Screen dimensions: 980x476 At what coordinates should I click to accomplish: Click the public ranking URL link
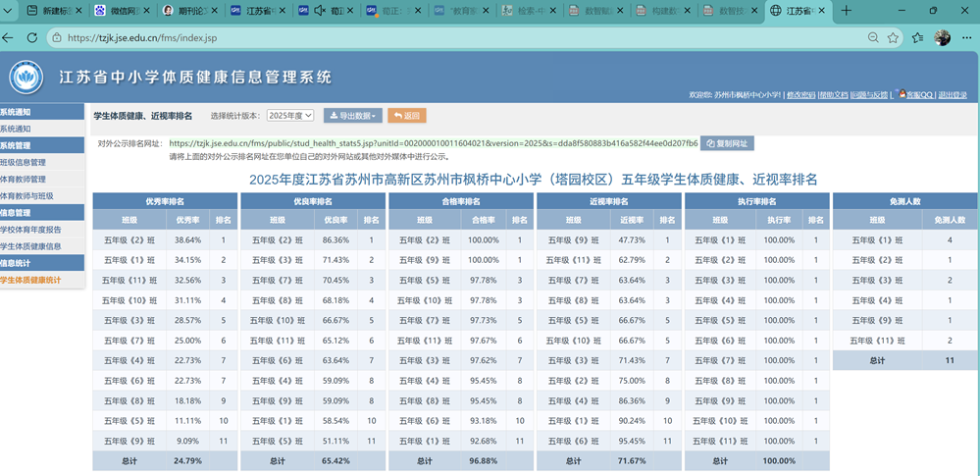(x=434, y=143)
